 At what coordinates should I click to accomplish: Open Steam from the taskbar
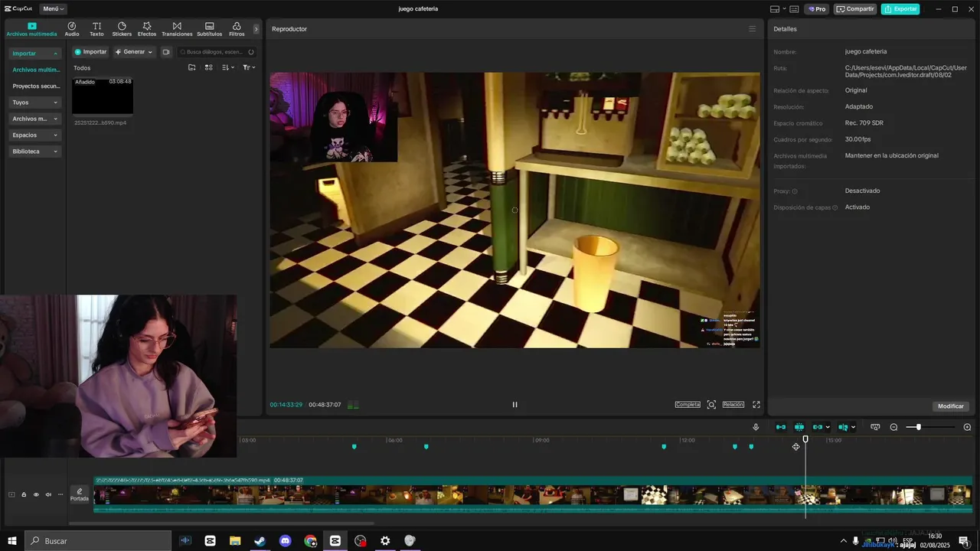click(x=260, y=541)
